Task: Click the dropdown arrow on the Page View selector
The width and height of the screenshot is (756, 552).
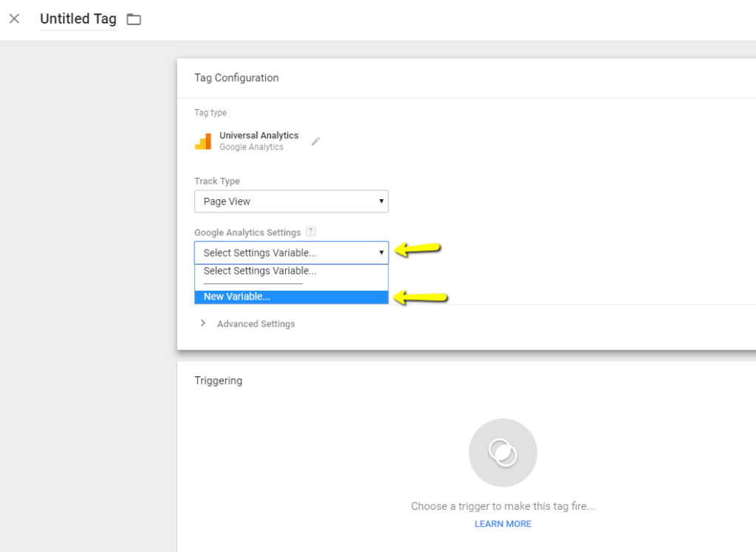Action: click(x=382, y=201)
